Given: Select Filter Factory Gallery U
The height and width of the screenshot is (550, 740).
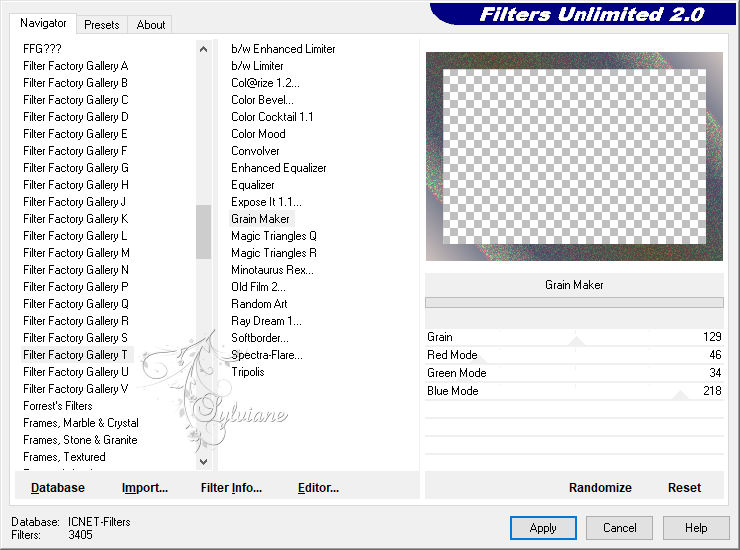Looking at the screenshot, I should point(76,372).
